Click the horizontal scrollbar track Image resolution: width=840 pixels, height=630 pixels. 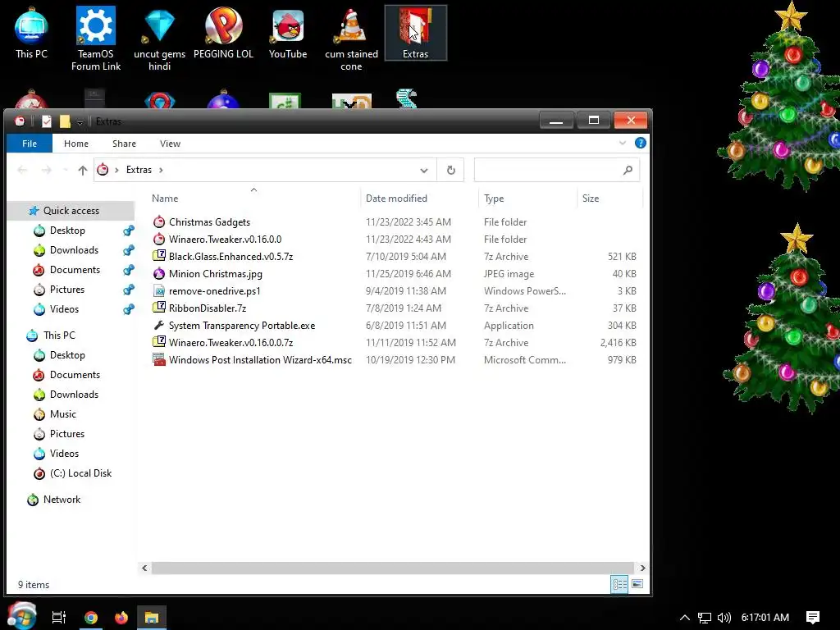(392, 568)
